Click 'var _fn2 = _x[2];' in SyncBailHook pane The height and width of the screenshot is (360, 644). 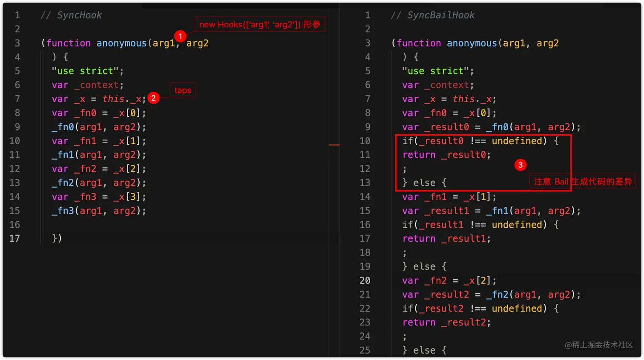pos(449,281)
